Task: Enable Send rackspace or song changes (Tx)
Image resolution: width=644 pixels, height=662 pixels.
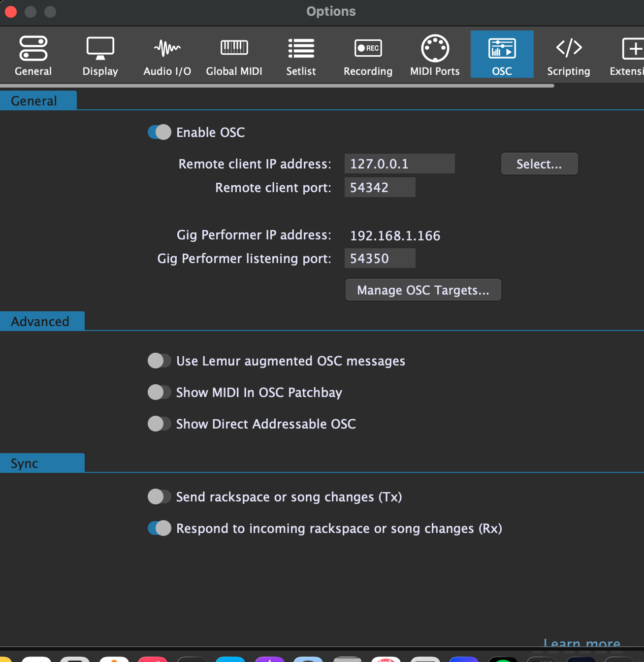Action: point(159,497)
